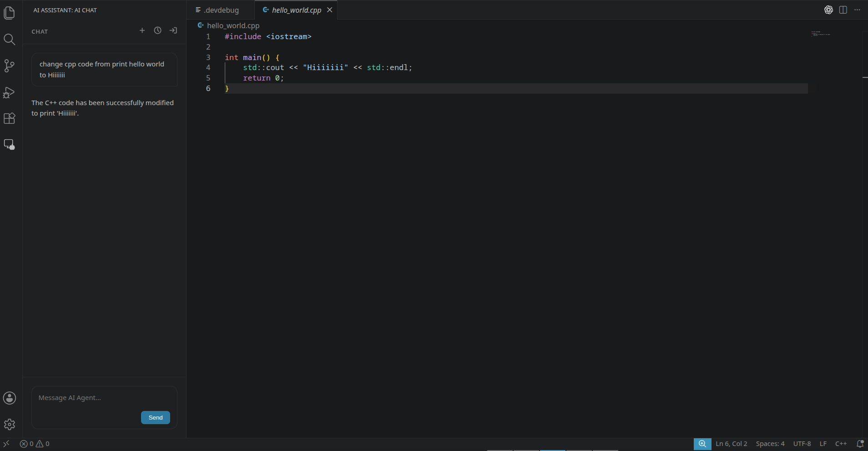Start a new chat with plus icon
868x451 pixels.
tap(142, 30)
